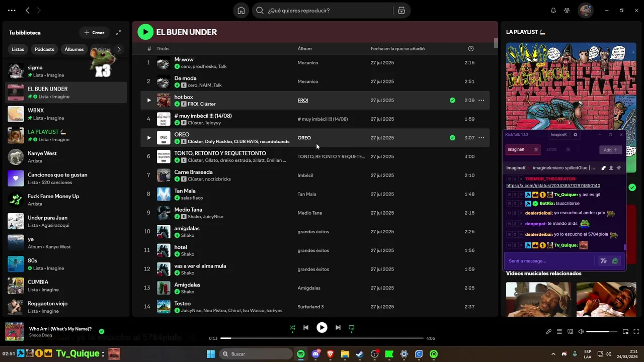Enter full screen player

[636, 332]
